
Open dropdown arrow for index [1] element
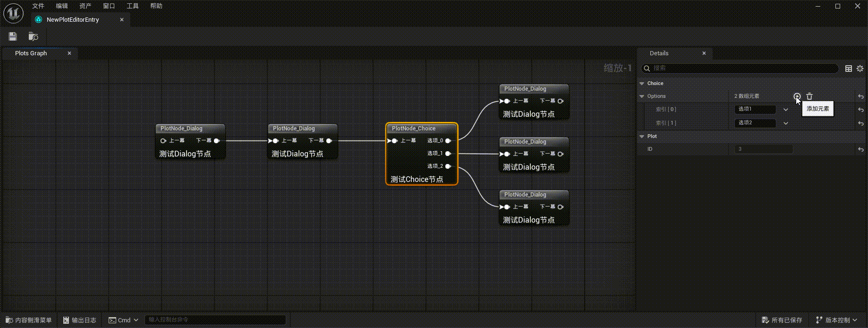tap(786, 123)
